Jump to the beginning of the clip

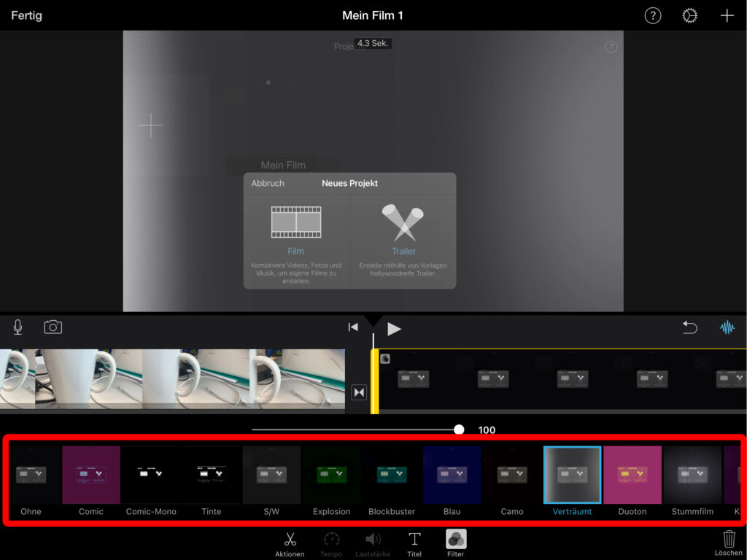click(353, 327)
